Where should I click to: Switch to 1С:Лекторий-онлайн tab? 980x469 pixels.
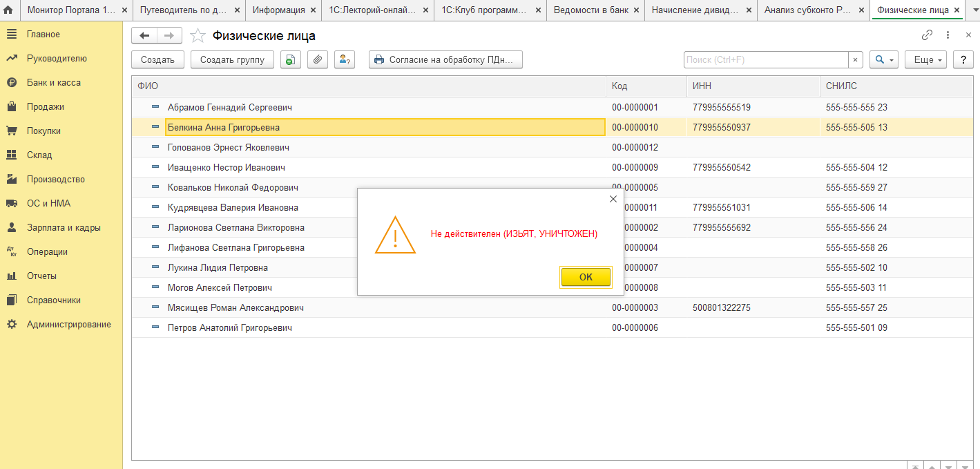(372, 10)
